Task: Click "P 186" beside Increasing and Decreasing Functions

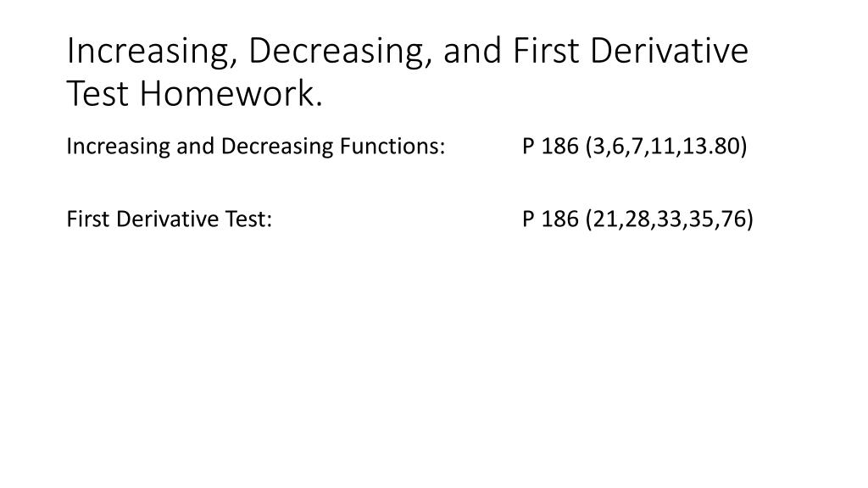Action: pyautogui.click(x=550, y=146)
